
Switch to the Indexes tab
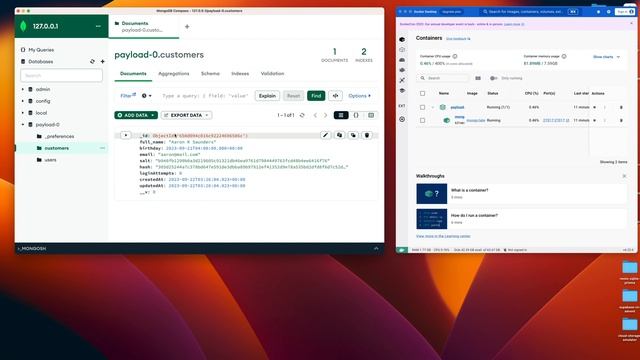point(240,73)
